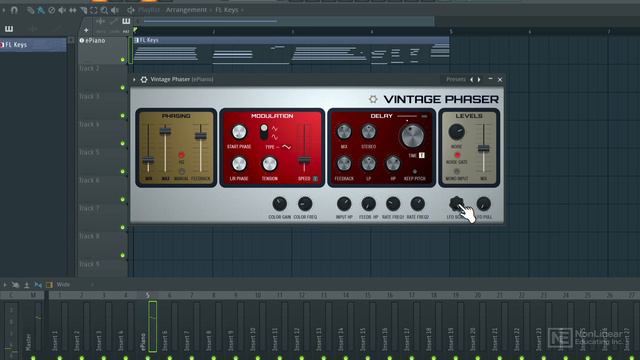Select the previous preset arrow

472,80
